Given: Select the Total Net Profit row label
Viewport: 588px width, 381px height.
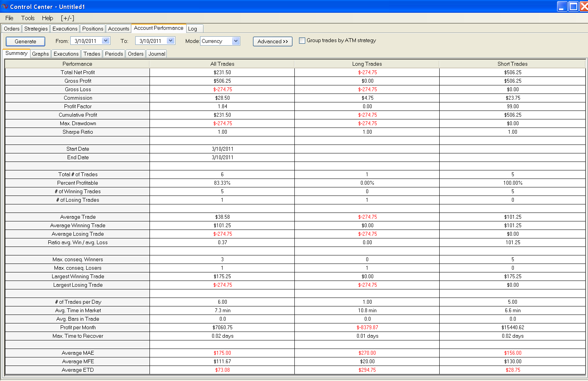Looking at the screenshot, I should (78, 72).
